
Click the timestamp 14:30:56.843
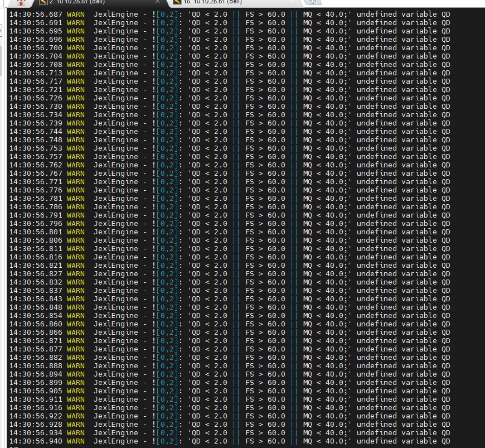click(36, 298)
